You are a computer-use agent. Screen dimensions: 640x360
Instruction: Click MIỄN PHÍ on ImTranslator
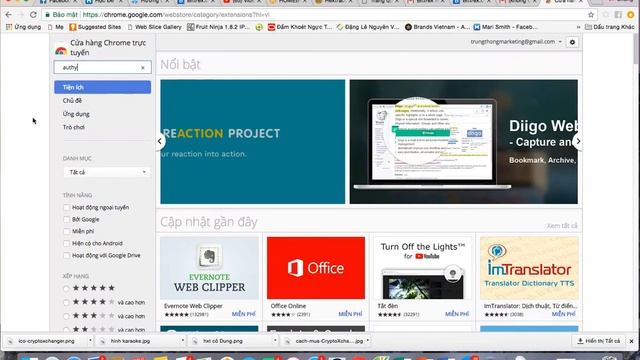tap(564, 314)
